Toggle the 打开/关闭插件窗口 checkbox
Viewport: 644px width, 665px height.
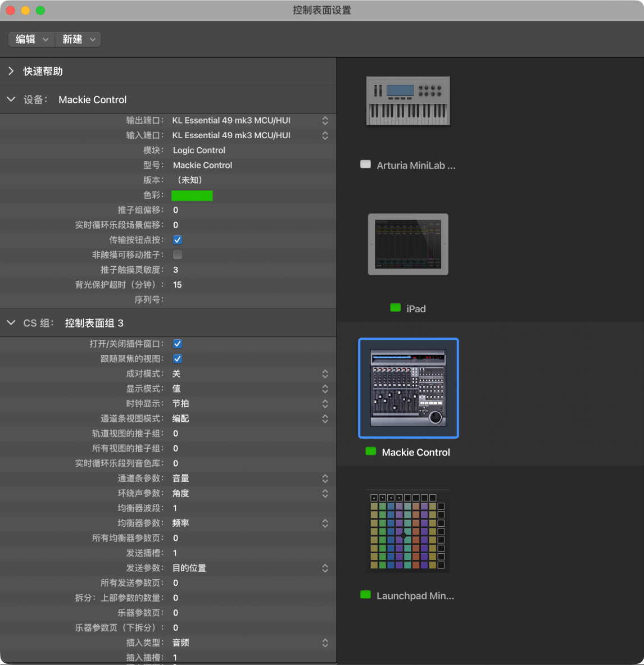click(x=178, y=344)
